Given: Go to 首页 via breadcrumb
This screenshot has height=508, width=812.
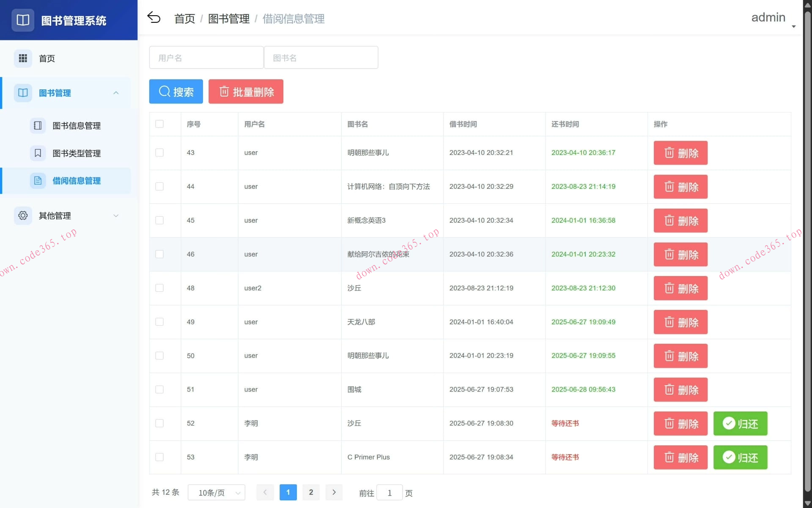Looking at the screenshot, I should coord(184,19).
